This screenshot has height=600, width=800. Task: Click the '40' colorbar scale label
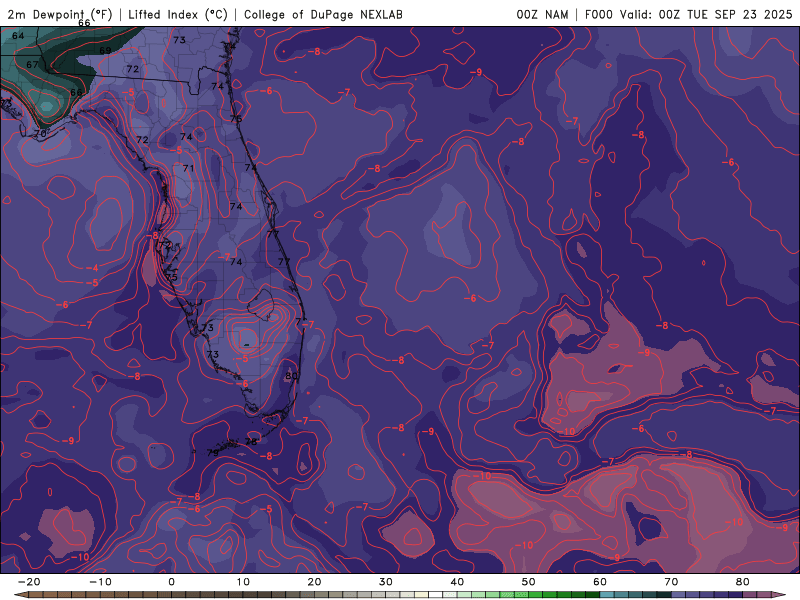[x=457, y=582]
